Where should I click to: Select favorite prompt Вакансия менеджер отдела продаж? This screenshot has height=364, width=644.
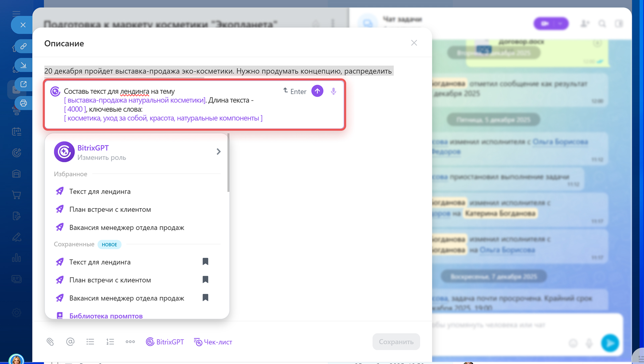(x=126, y=228)
